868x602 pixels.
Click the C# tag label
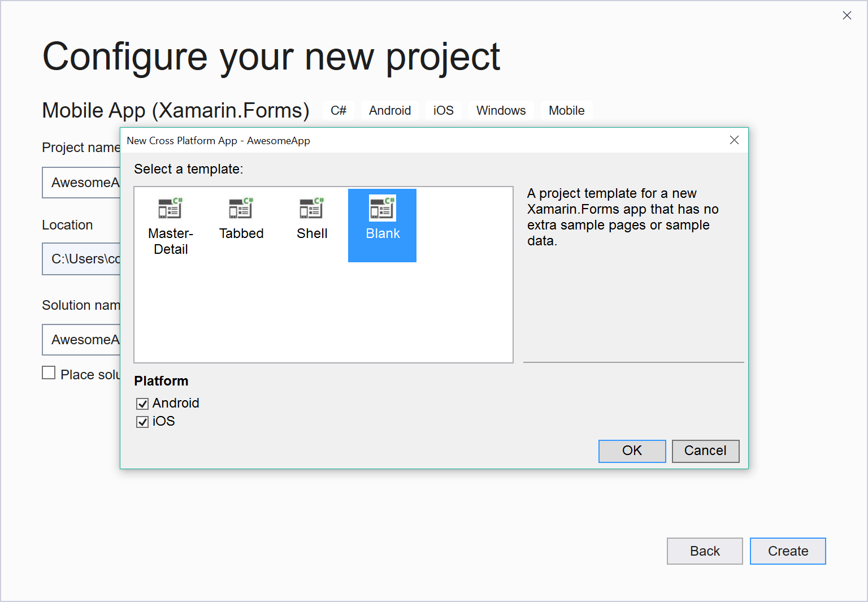point(338,111)
